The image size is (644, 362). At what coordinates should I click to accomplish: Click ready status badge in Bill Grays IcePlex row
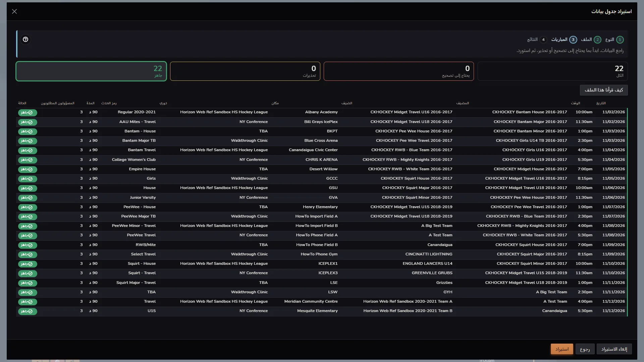28,122
